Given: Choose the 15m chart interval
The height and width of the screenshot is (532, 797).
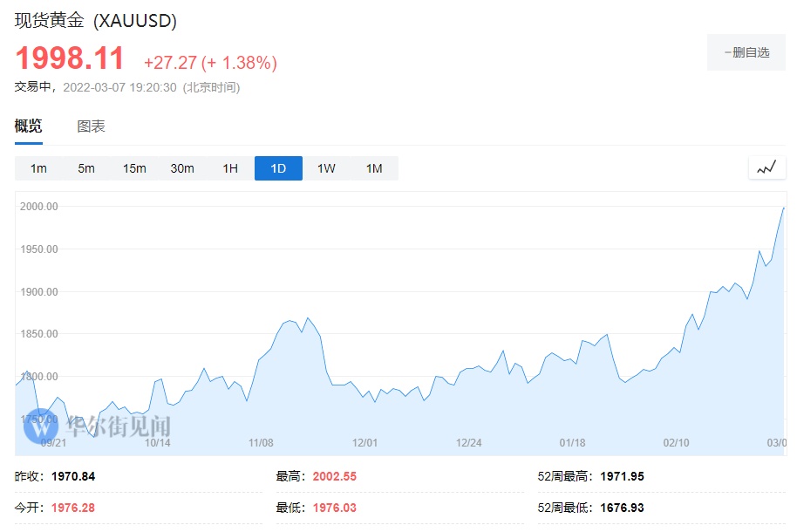Looking at the screenshot, I should pyautogui.click(x=134, y=168).
